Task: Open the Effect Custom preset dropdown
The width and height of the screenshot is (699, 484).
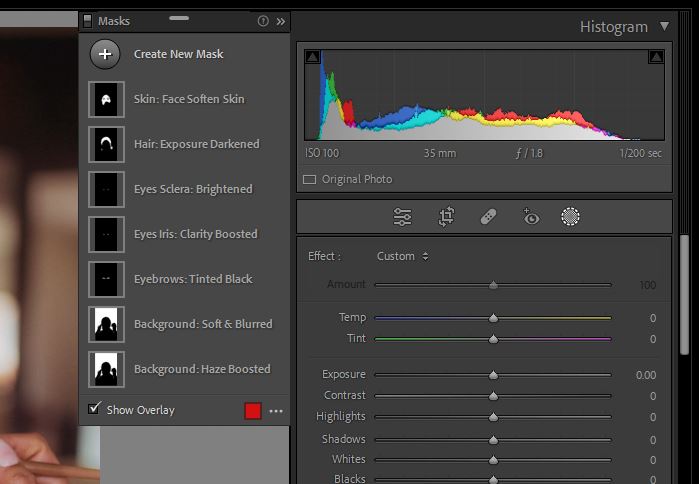Action: 402,256
